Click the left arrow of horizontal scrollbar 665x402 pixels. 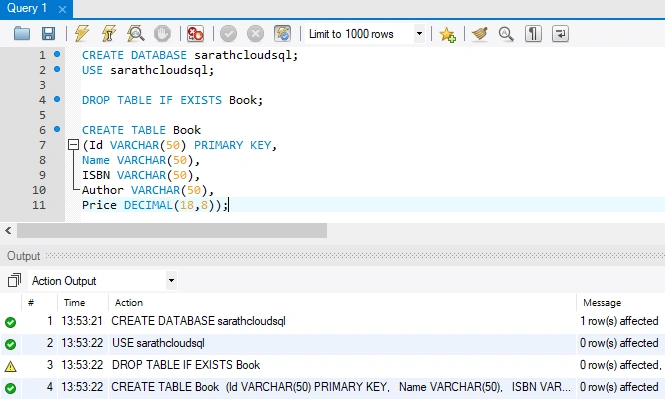(x=8, y=230)
